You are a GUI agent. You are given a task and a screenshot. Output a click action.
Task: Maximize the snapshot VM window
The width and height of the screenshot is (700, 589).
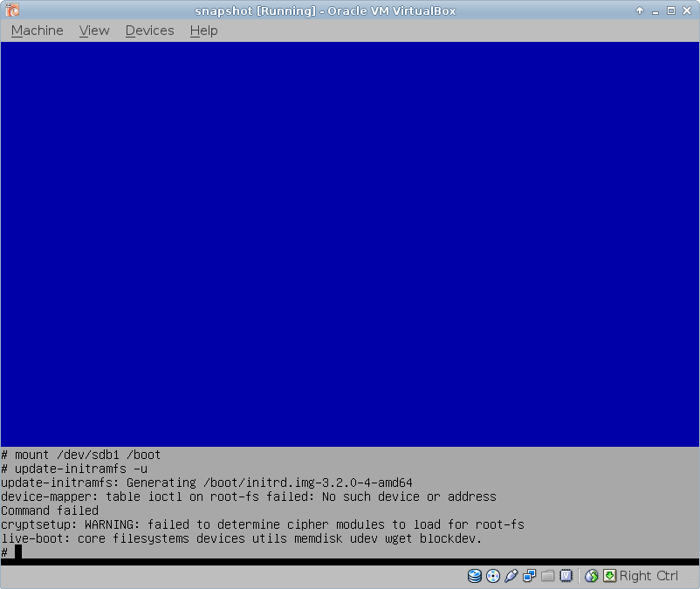coord(671,10)
